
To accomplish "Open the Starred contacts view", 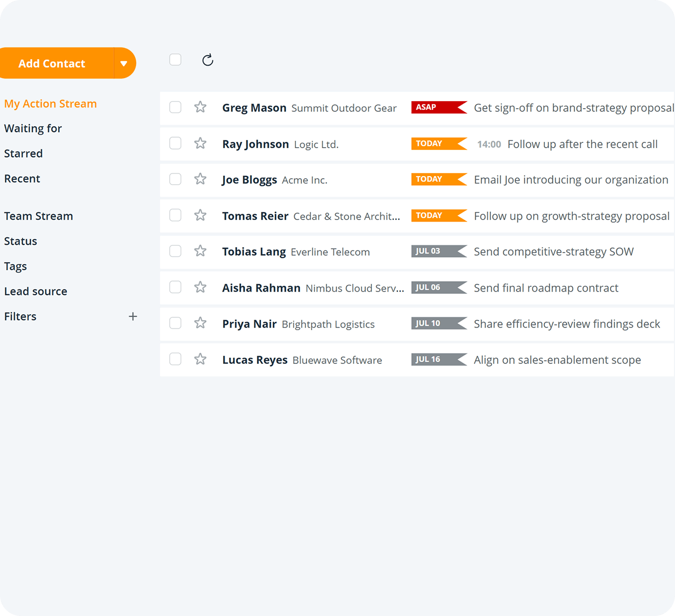I will pos(24,153).
